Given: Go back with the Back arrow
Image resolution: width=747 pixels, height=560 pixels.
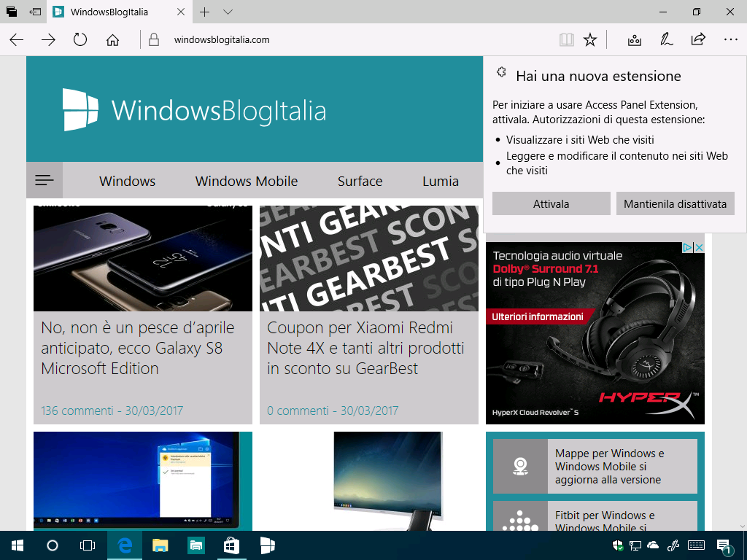Looking at the screenshot, I should (x=17, y=39).
